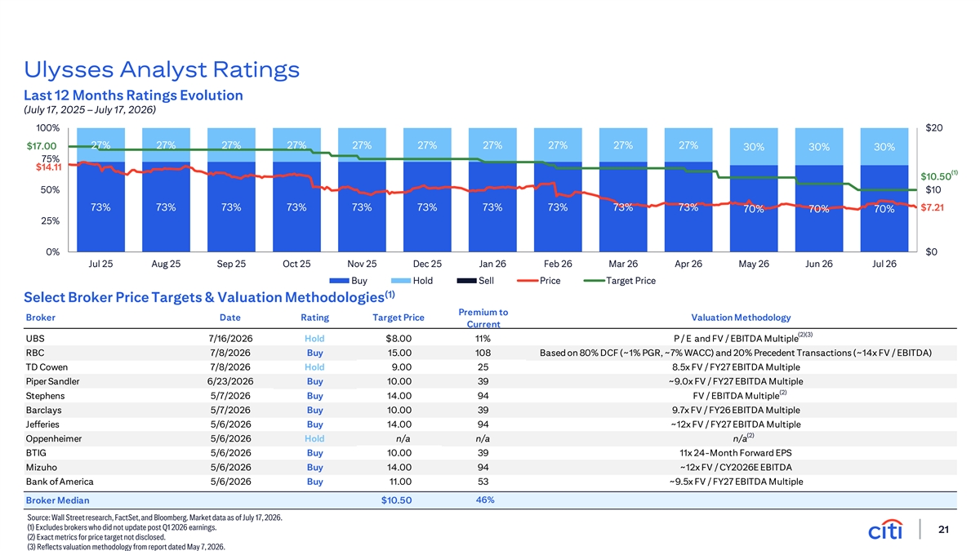
Task: Click the TD Cowen broker name
Action: (47, 367)
